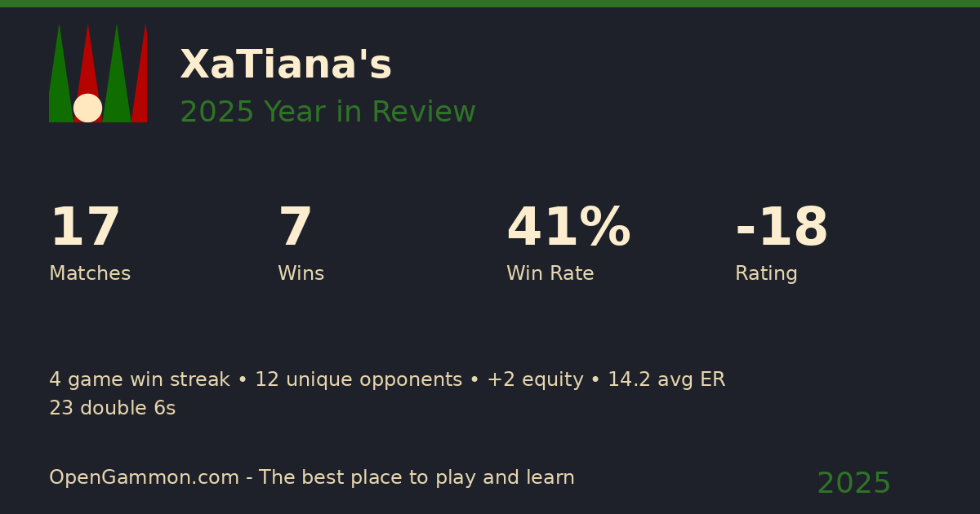980x514 pixels.
Task: Click the 14.2 avg ER stat
Action: pos(666,380)
